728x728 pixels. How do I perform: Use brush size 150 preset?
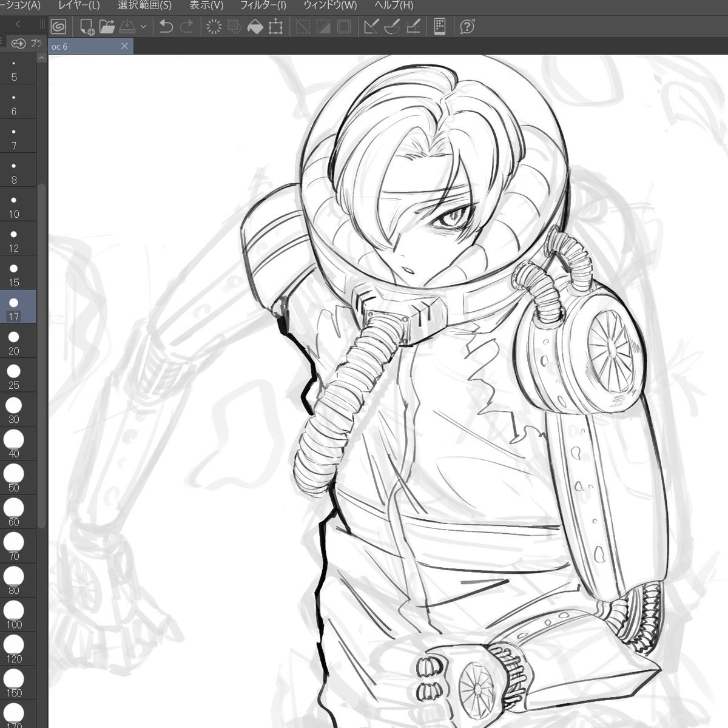tap(14, 682)
